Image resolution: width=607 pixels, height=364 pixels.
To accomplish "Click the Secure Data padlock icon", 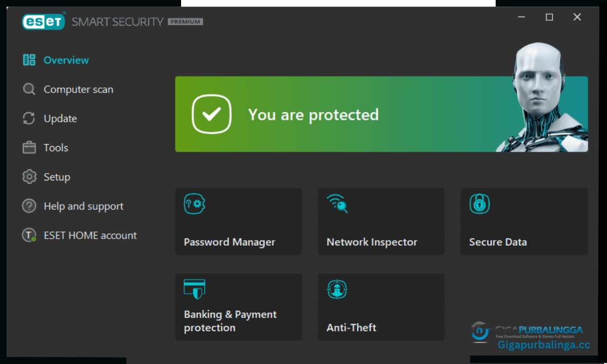I will [480, 204].
